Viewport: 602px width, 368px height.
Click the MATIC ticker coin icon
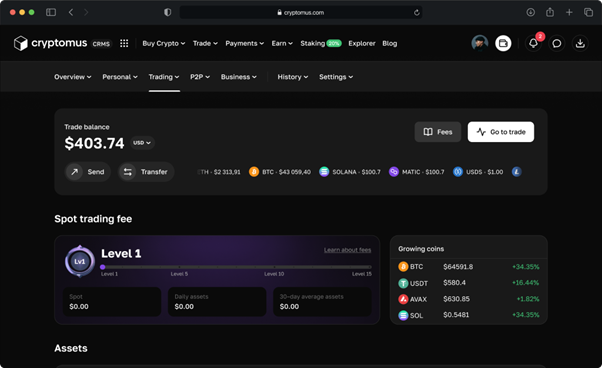394,172
